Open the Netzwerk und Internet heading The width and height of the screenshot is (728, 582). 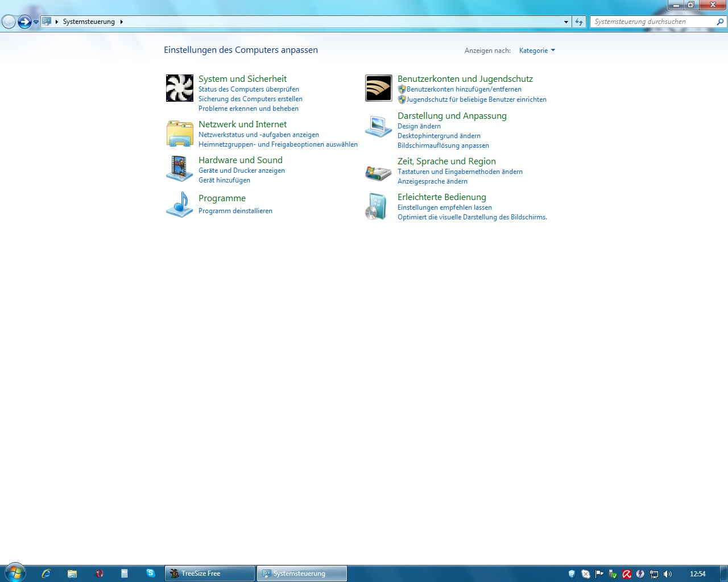(242, 124)
